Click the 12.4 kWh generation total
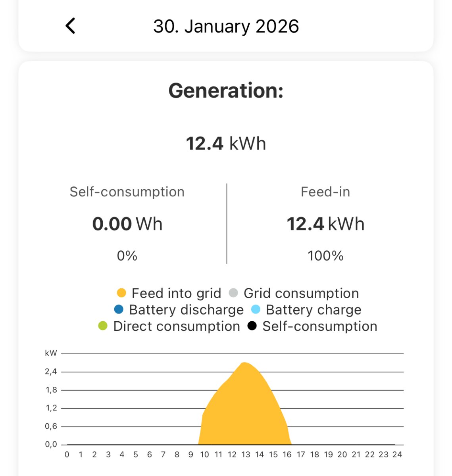This screenshot has width=452, height=476. [x=226, y=144]
